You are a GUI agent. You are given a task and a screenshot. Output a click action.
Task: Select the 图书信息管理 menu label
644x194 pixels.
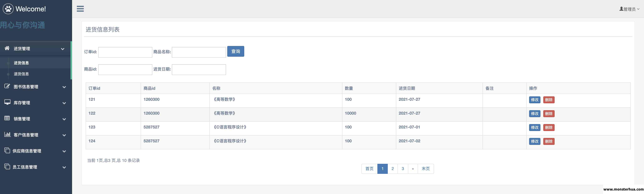[x=26, y=87]
